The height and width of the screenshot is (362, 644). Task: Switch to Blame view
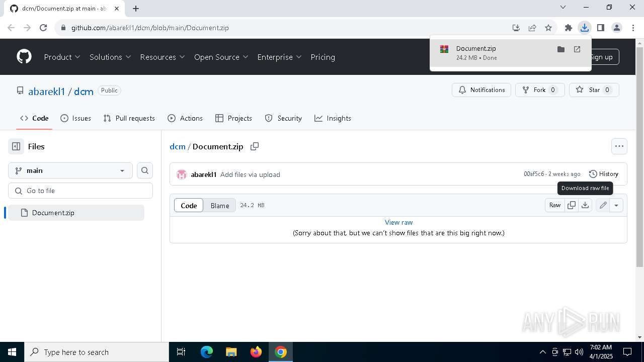220,205
